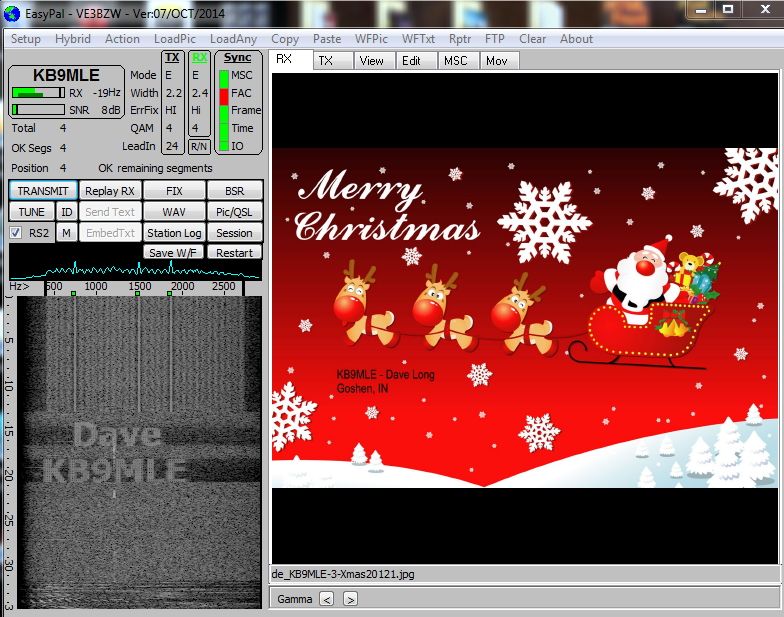Open the LoadAny menu
The image size is (784, 617).
[234, 39]
